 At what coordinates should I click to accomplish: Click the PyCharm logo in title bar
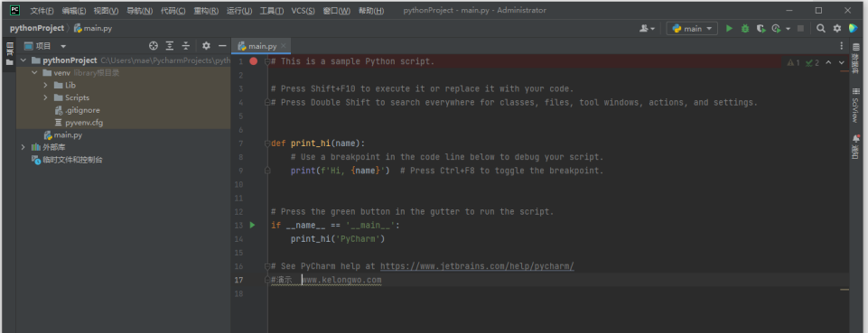15,11
